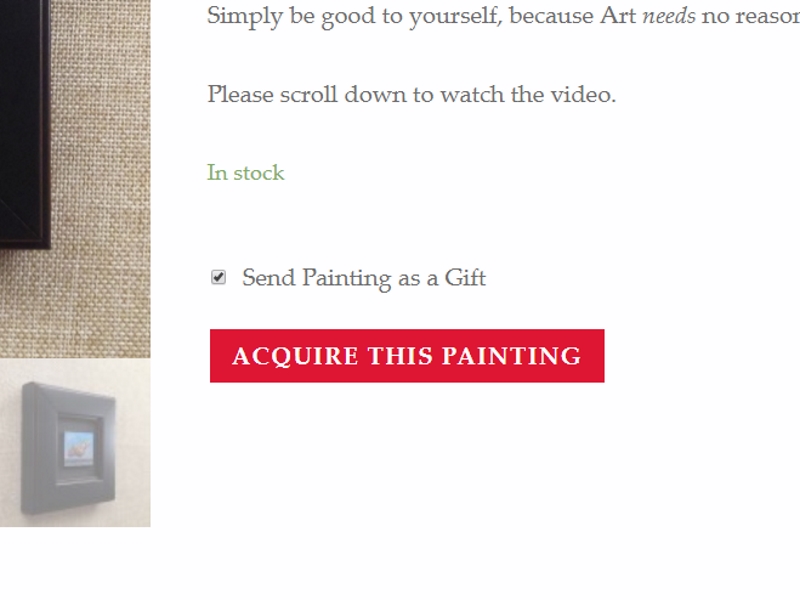Click the italic word 'needs'
Screen dimensions: 800x600
pyautogui.click(x=668, y=16)
